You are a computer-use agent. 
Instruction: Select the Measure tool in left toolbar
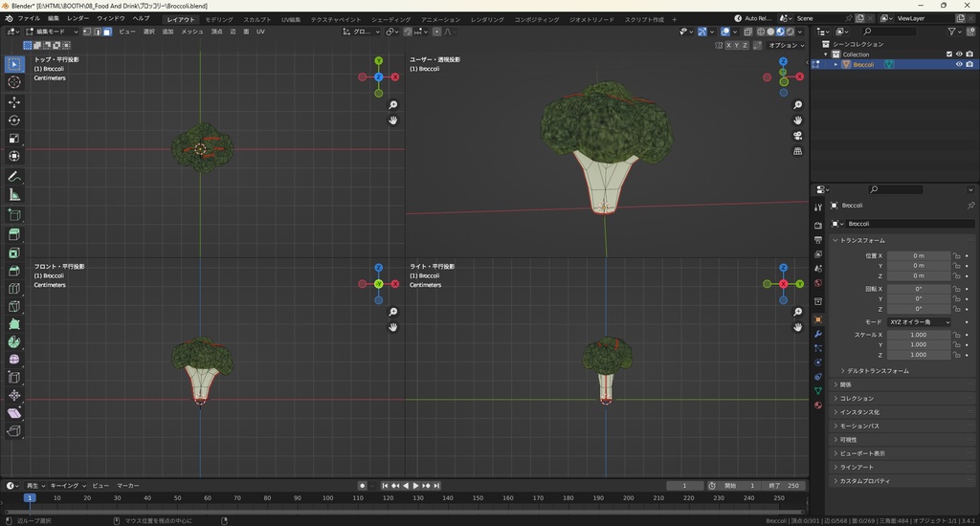click(14, 195)
